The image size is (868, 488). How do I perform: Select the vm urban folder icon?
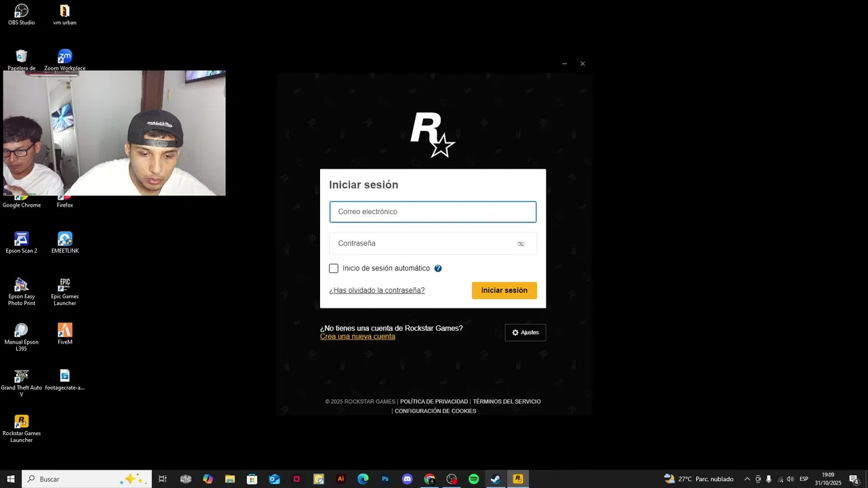coord(64,14)
